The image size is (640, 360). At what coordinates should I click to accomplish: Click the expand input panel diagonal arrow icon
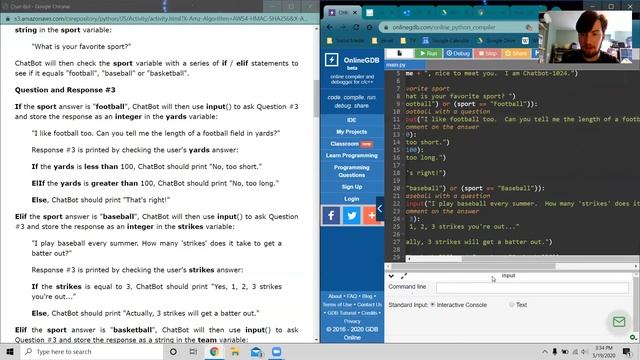pos(404,276)
